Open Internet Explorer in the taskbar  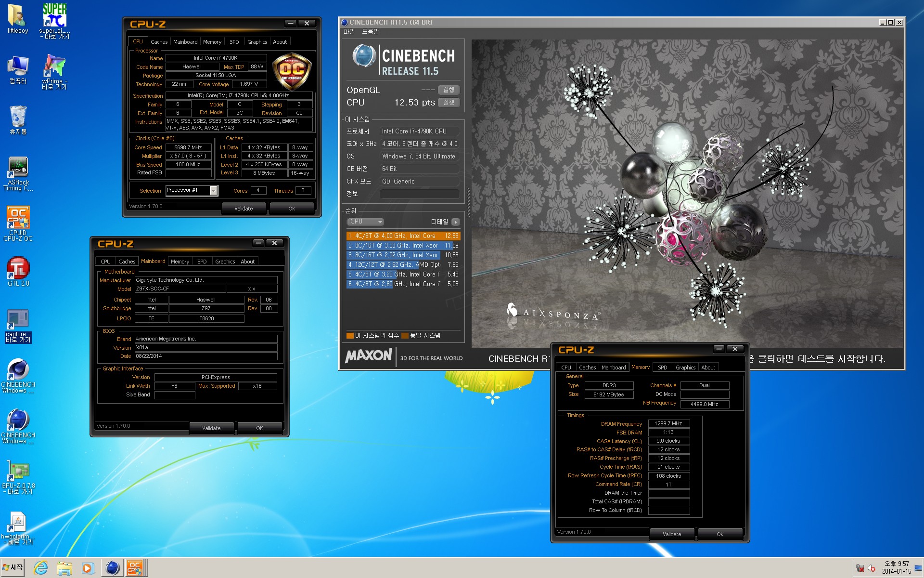coord(40,568)
